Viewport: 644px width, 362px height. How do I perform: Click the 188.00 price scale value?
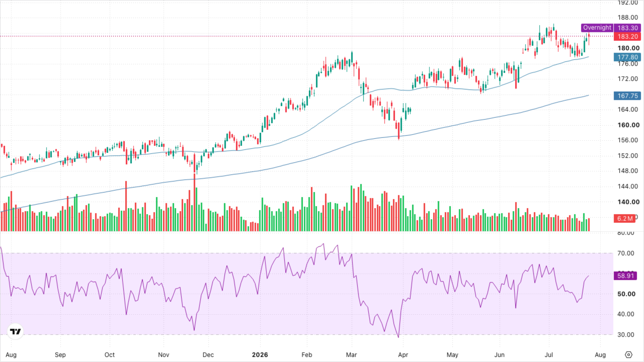pyautogui.click(x=628, y=17)
